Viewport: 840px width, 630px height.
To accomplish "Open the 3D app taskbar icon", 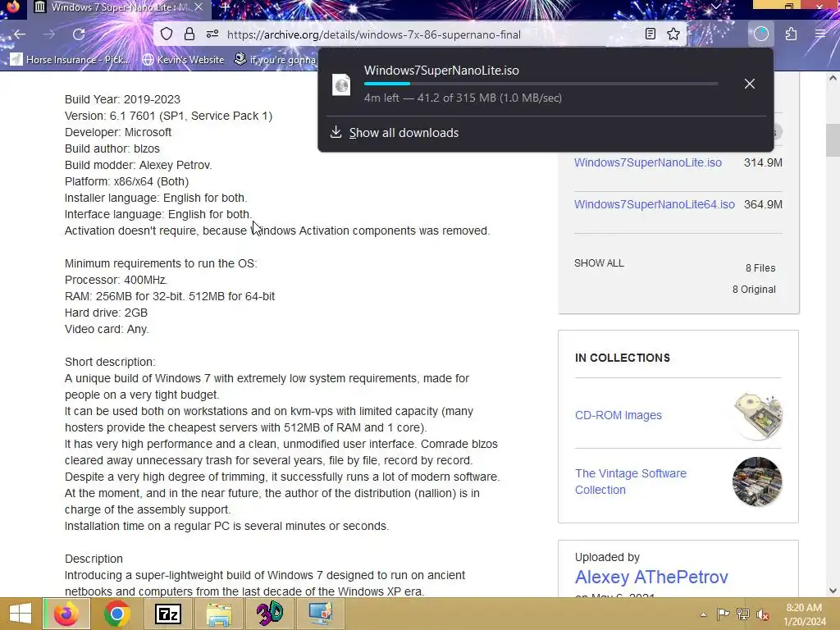I will point(269,614).
